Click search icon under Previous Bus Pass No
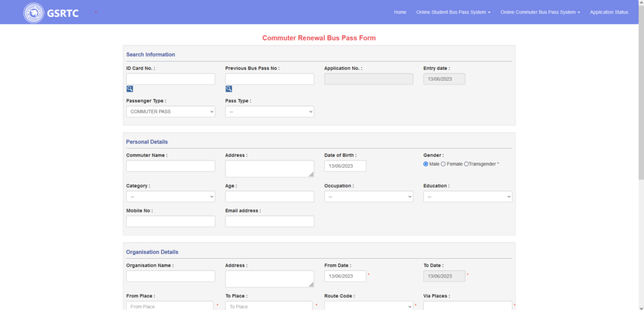Screen dimensions: 644x310 [229, 89]
